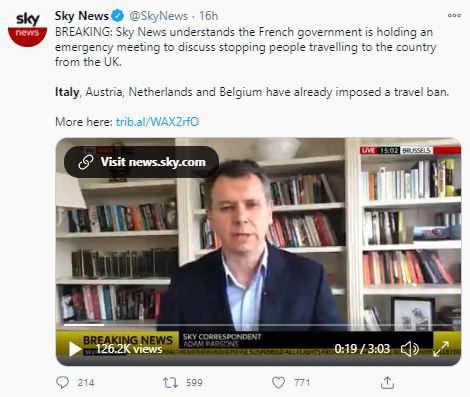Expand the video to fullscreen
The height and width of the screenshot is (397, 470).
tap(441, 349)
